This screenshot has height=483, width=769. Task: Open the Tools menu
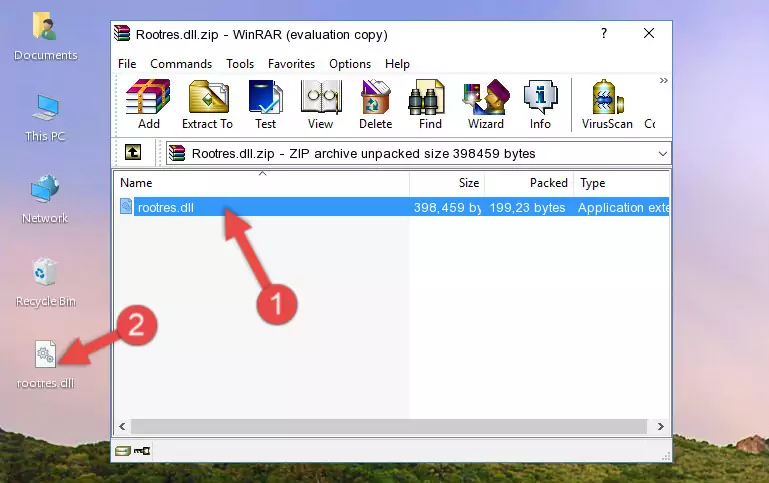(x=240, y=64)
